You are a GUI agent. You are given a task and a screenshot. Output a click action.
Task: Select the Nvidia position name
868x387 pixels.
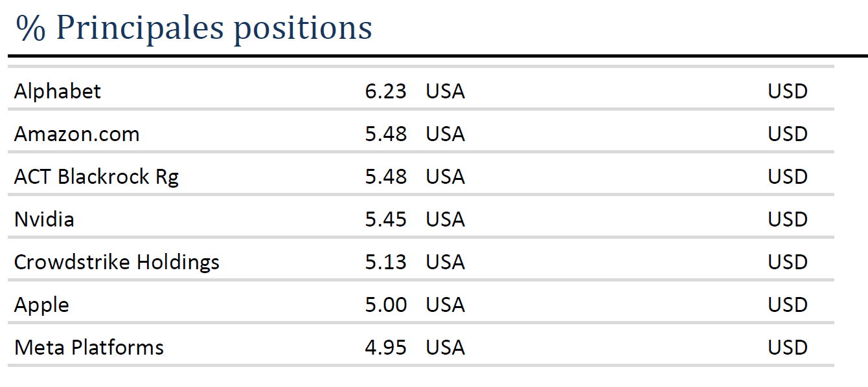pos(44,219)
